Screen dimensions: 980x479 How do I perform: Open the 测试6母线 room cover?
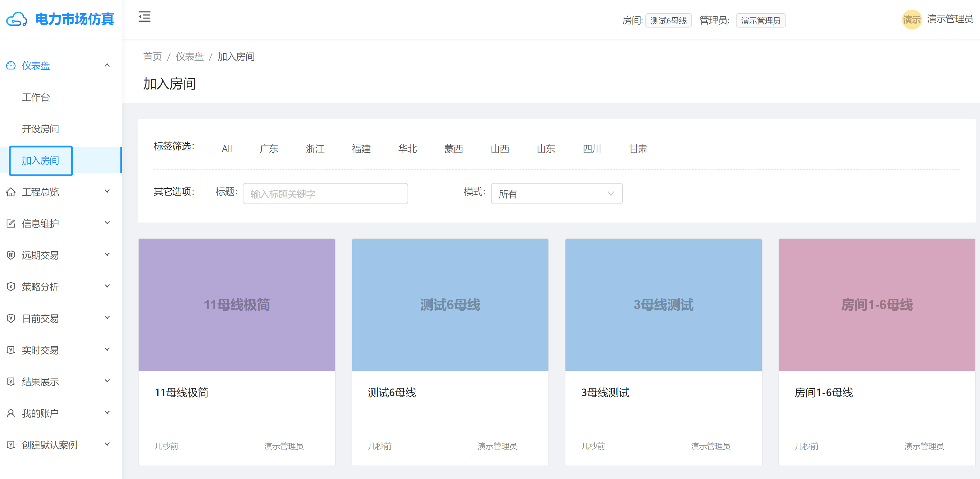point(450,305)
